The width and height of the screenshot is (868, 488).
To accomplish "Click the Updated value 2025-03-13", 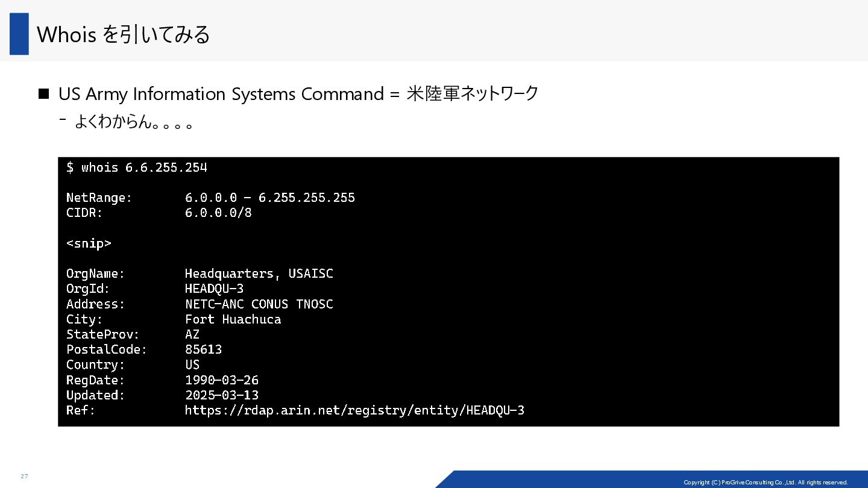I will 222,395.
